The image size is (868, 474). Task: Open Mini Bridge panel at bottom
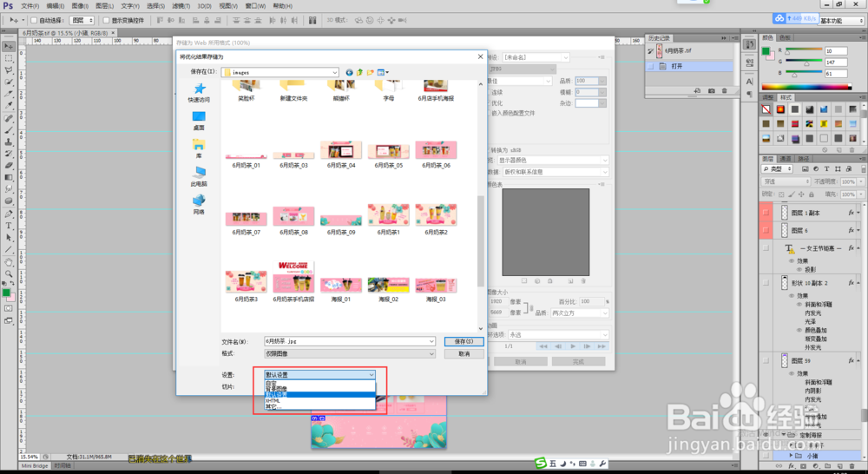pyautogui.click(x=35, y=465)
